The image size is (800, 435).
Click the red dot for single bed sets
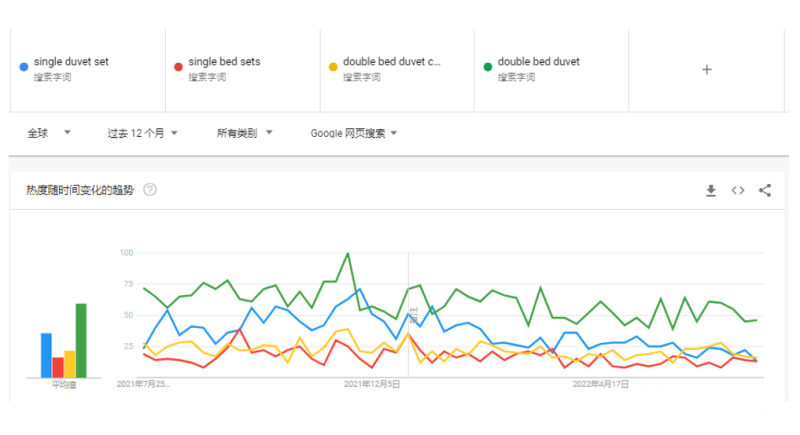[178, 67]
